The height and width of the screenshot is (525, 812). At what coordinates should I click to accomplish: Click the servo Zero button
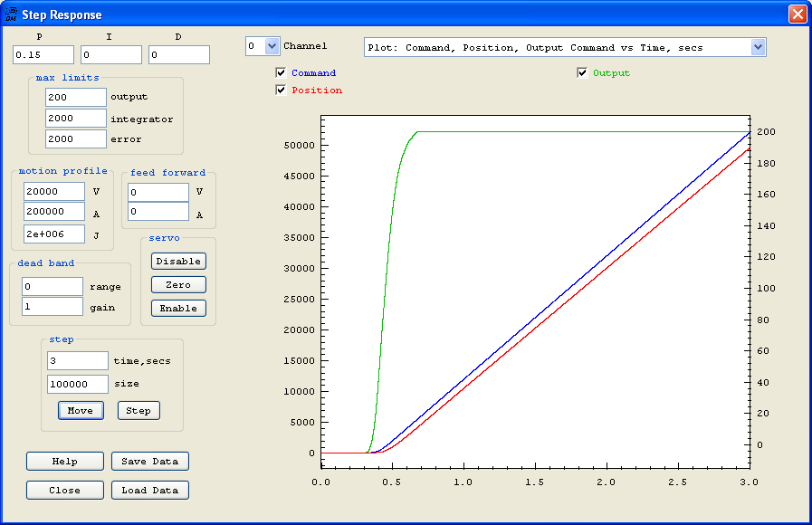[x=178, y=284]
